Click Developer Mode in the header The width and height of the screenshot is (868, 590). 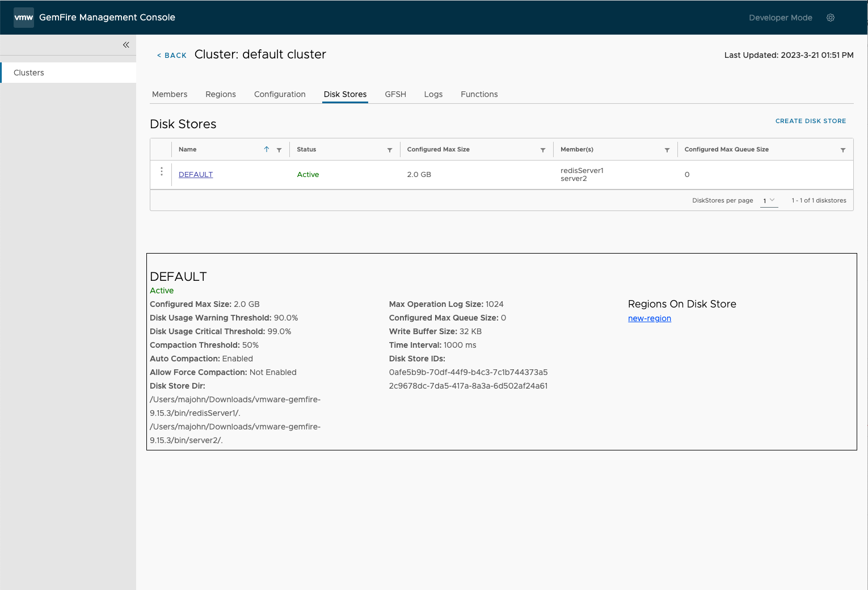[x=781, y=18]
